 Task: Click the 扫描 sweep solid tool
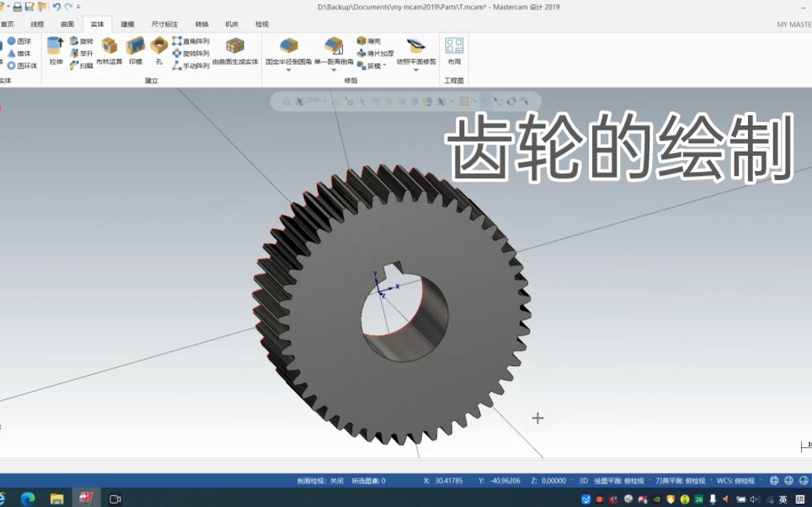point(82,66)
